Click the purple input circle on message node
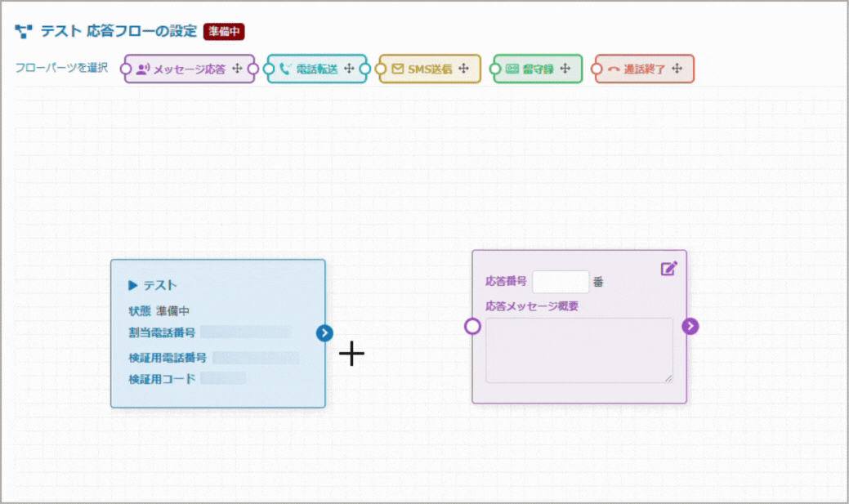The image size is (849, 504). 472,327
